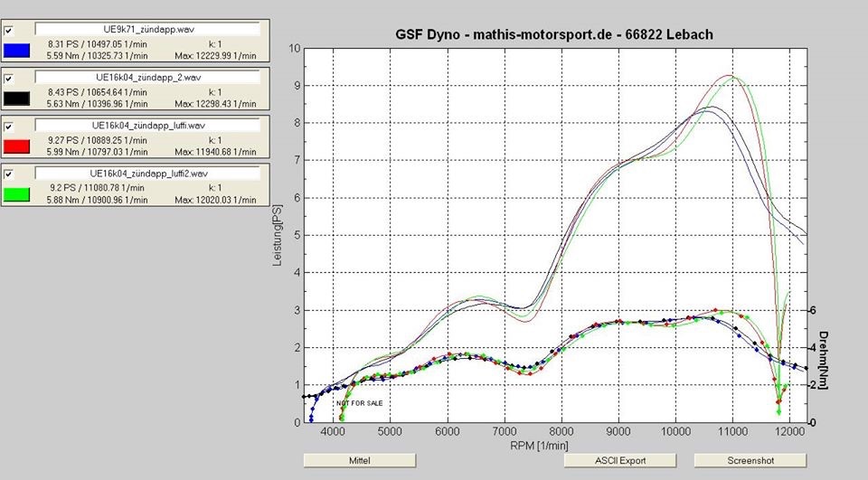Select the red color swatch
Screen dimensions: 868x480
pyautogui.click(x=17, y=146)
